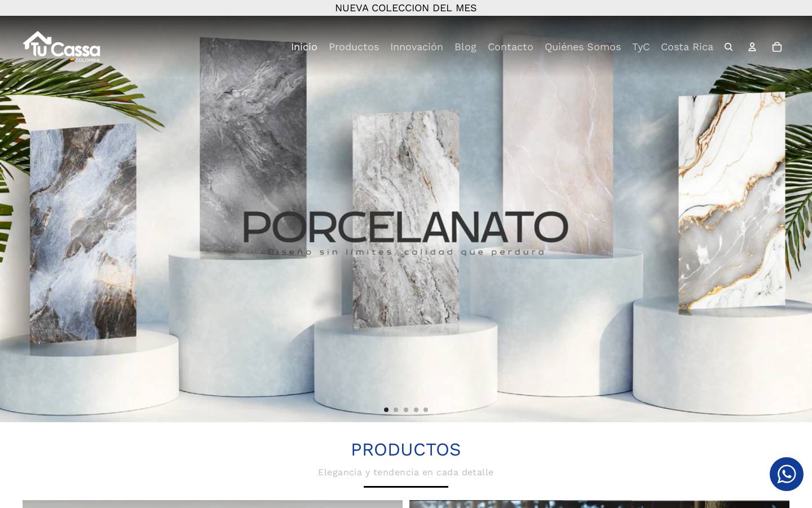Viewport: 812px width, 508px height.
Task: Select the fifth carousel slide dot
Action: (426, 410)
